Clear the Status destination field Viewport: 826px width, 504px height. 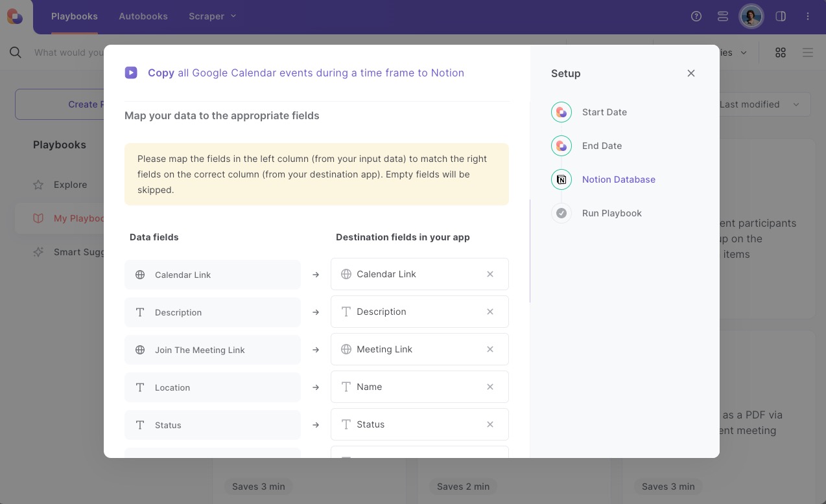click(490, 424)
